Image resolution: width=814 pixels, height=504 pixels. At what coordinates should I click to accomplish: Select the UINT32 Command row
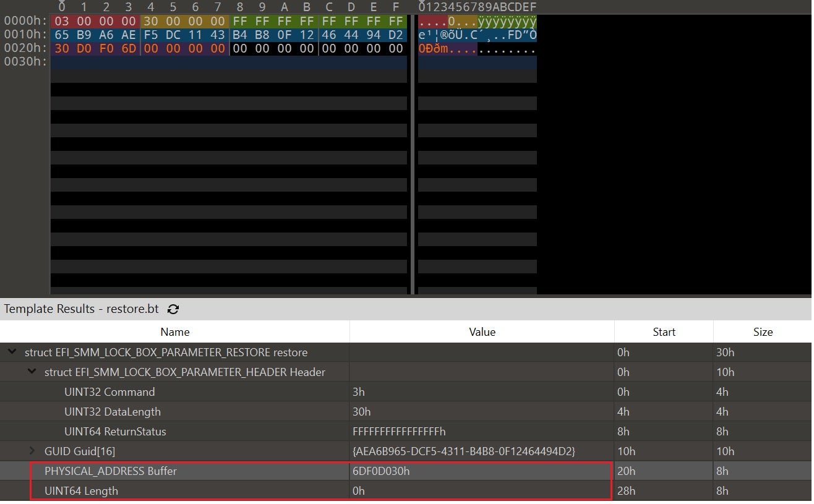(109, 392)
